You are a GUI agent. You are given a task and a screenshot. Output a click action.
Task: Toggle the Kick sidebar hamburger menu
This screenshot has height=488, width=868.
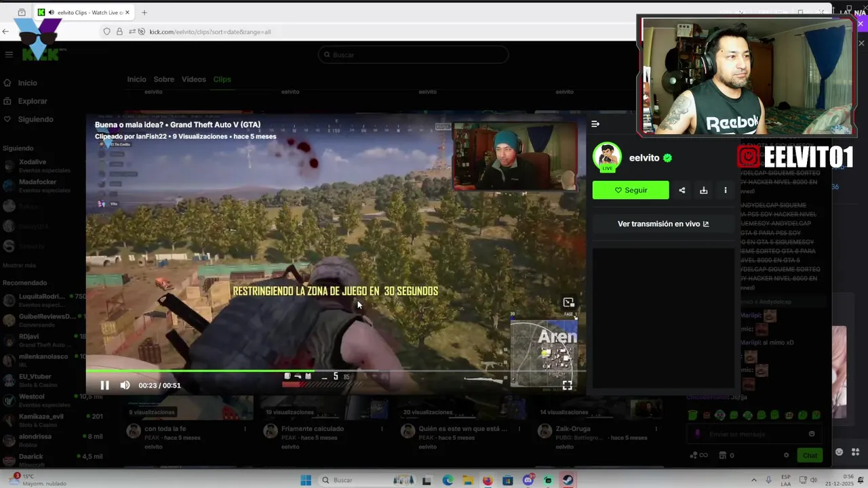pyautogui.click(x=9, y=55)
